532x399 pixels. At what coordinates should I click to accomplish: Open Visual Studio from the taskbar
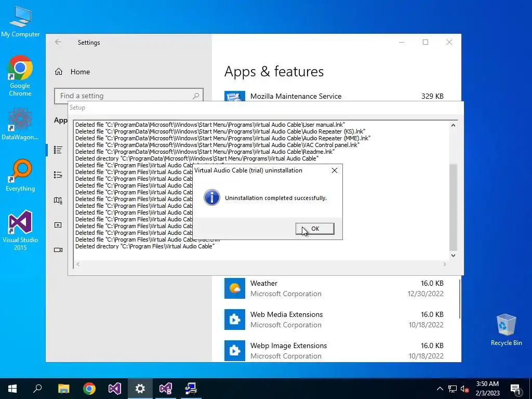click(x=115, y=389)
